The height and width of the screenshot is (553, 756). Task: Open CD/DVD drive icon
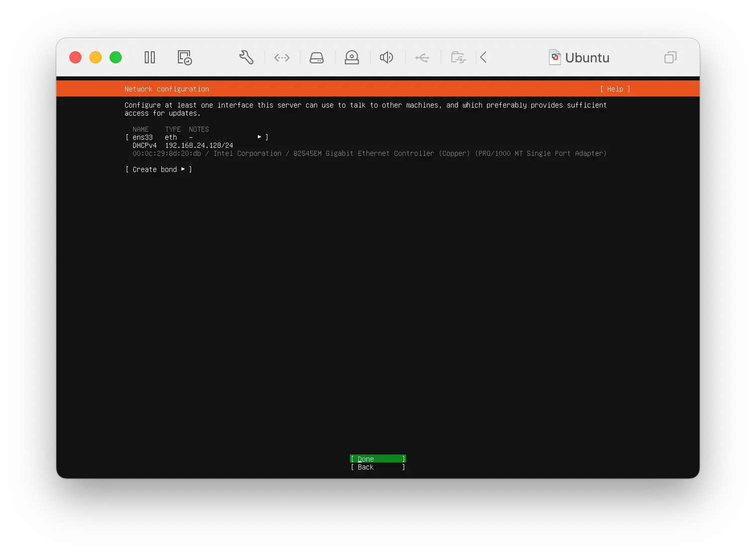coord(352,57)
